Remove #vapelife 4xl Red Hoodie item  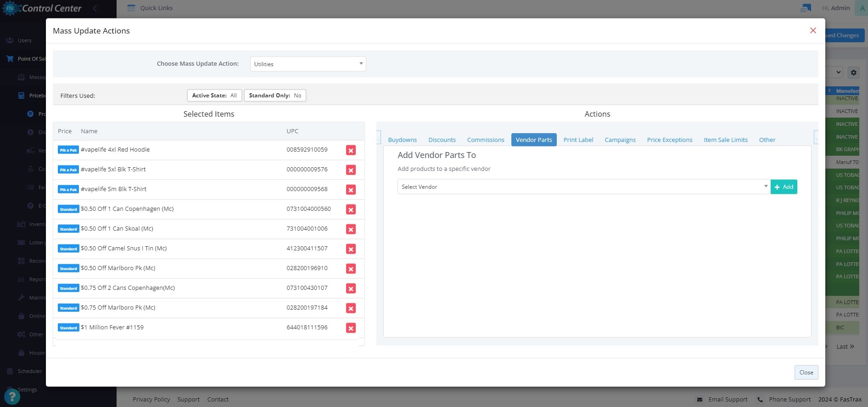[351, 150]
